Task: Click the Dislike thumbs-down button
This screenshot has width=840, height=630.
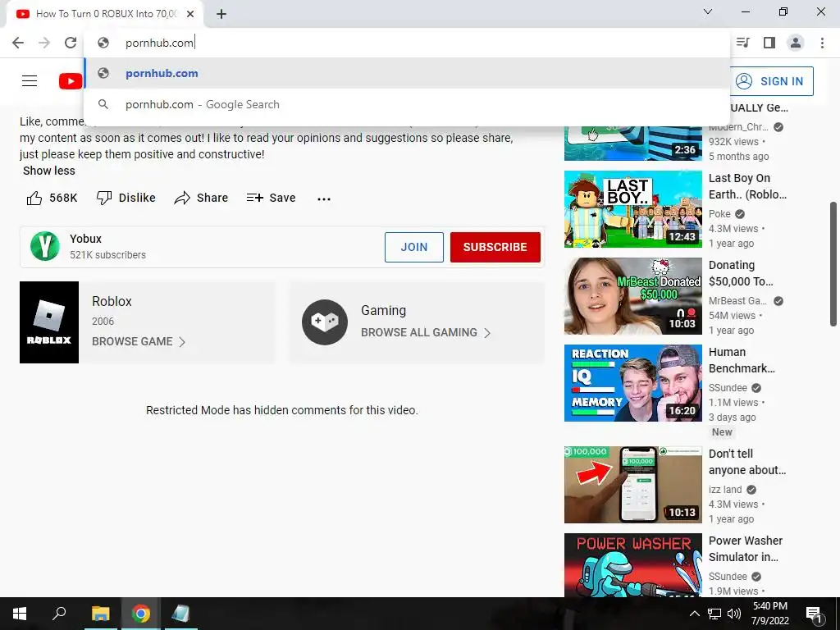Action: (126, 198)
